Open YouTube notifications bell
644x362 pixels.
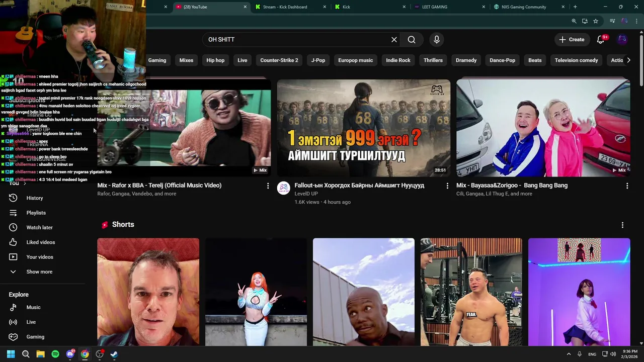(x=601, y=40)
